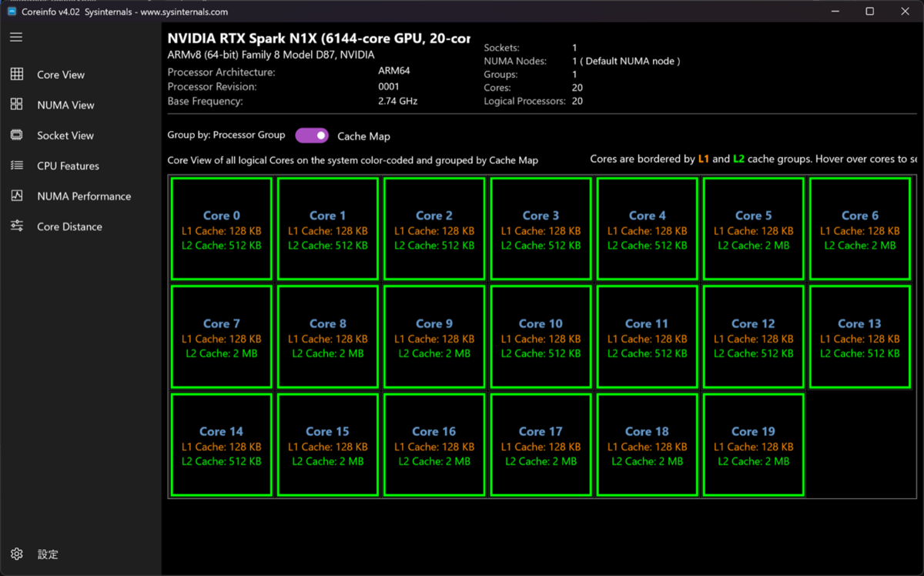Open Core View from sidebar
Screen dimensions: 924x576
tap(81, 75)
